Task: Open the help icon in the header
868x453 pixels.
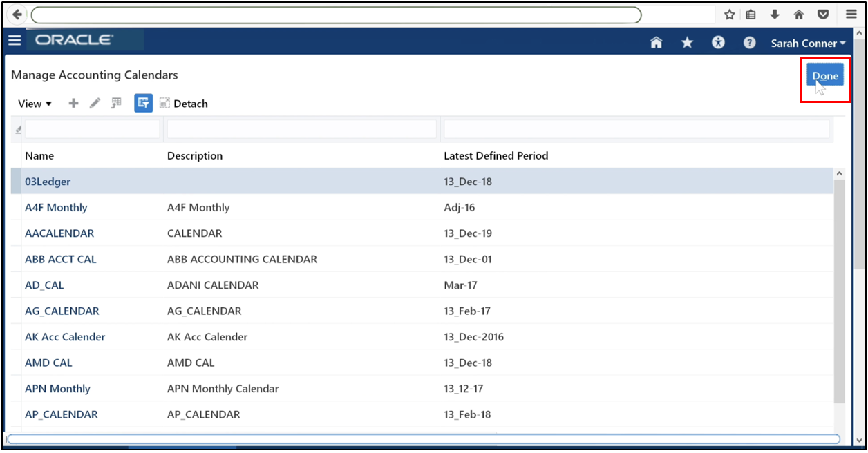Action: point(749,42)
